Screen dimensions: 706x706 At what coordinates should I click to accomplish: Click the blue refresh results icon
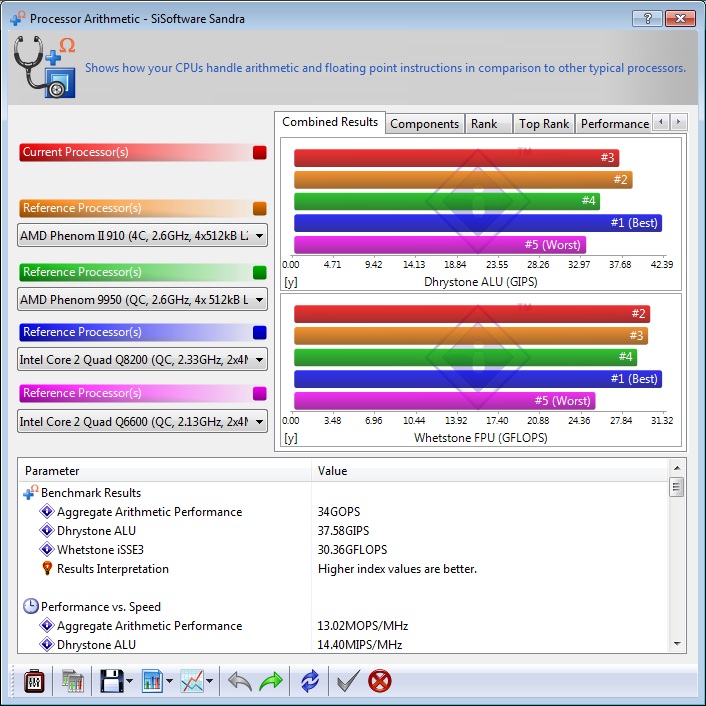pyautogui.click(x=310, y=681)
